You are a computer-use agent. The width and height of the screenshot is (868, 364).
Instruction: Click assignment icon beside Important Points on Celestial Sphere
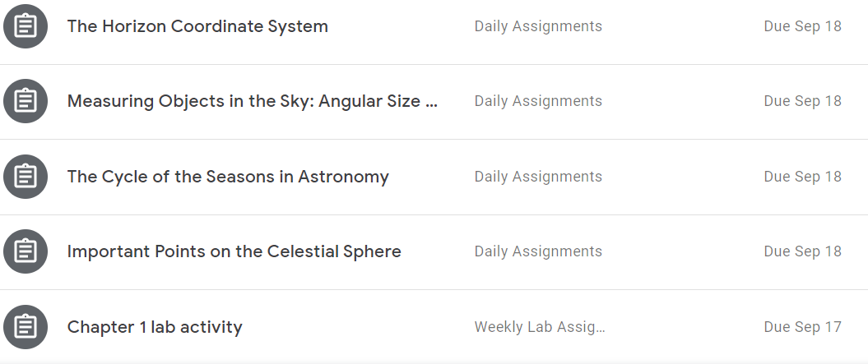26,251
